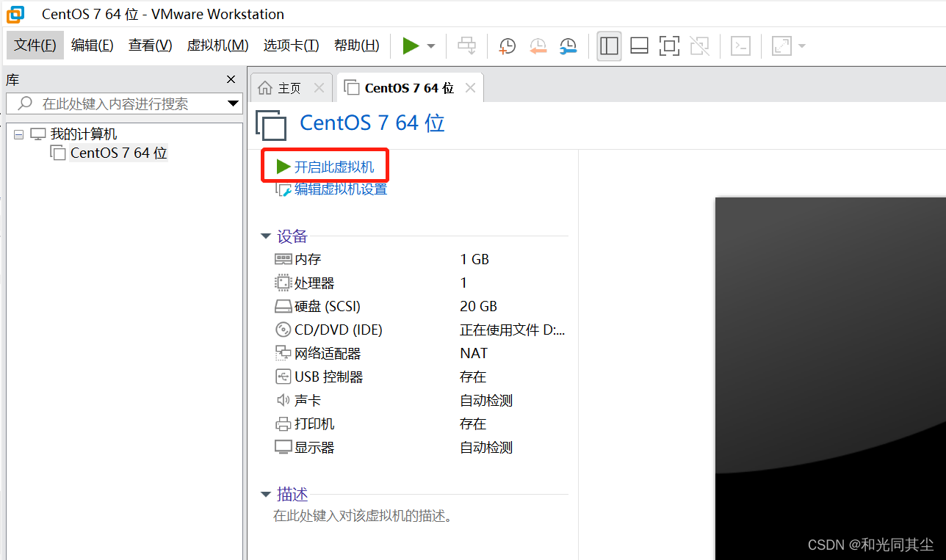Click the VMware Workstation title bar icon
Viewport: 946px width, 560px height.
click(15, 13)
